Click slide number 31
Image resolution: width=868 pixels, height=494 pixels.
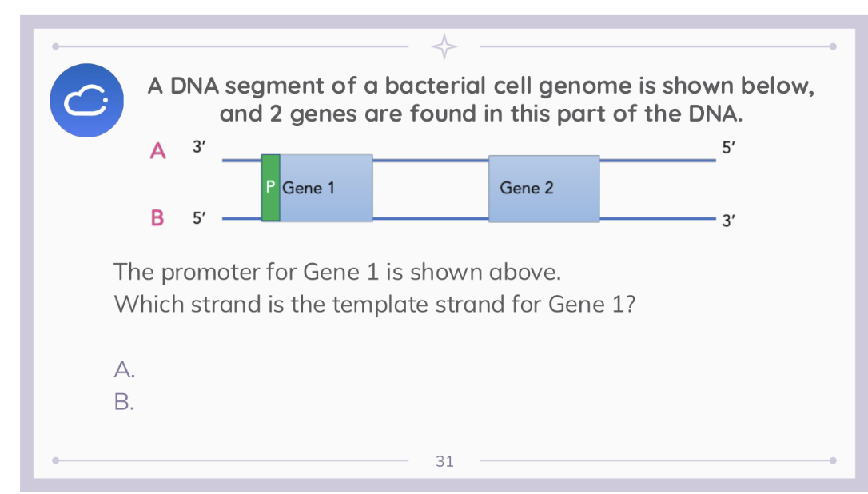point(444,460)
